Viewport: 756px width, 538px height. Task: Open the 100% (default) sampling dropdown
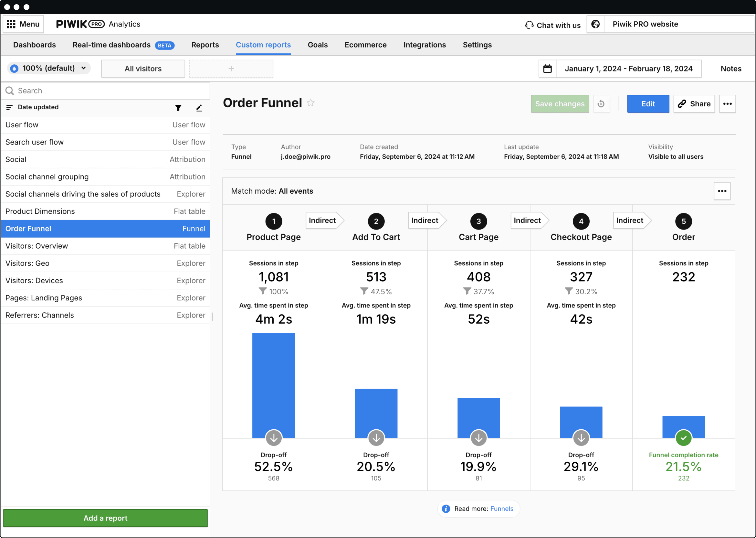tap(49, 68)
